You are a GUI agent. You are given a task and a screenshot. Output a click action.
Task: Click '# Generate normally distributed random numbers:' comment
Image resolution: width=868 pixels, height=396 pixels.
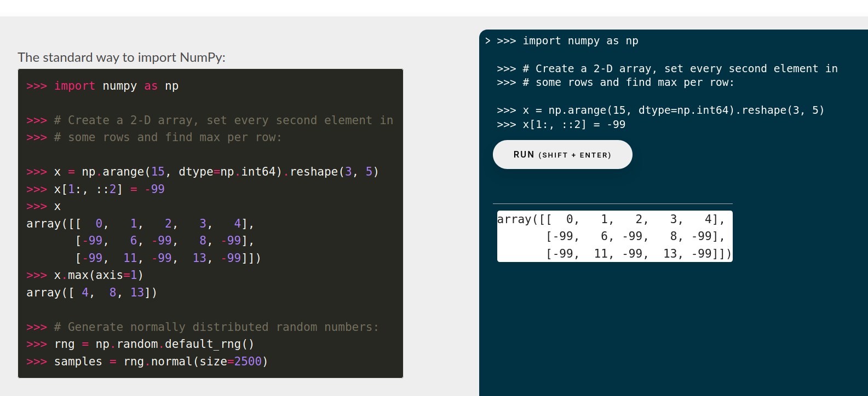(202, 327)
